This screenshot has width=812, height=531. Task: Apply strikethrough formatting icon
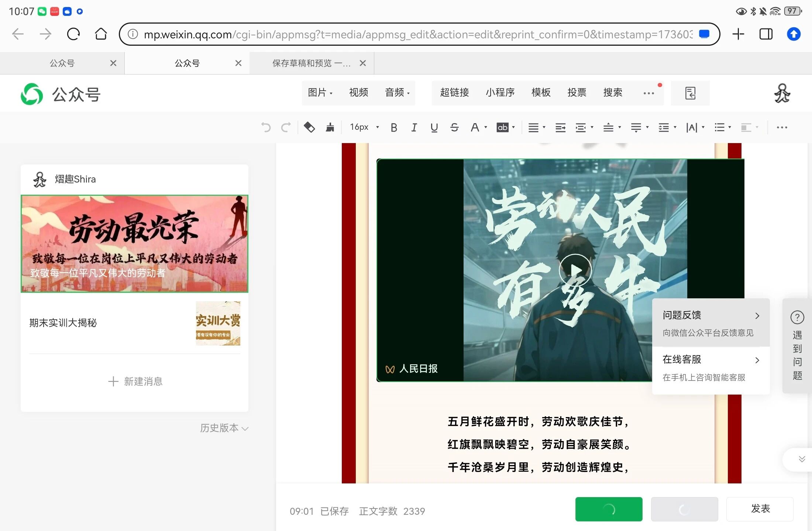tap(454, 128)
